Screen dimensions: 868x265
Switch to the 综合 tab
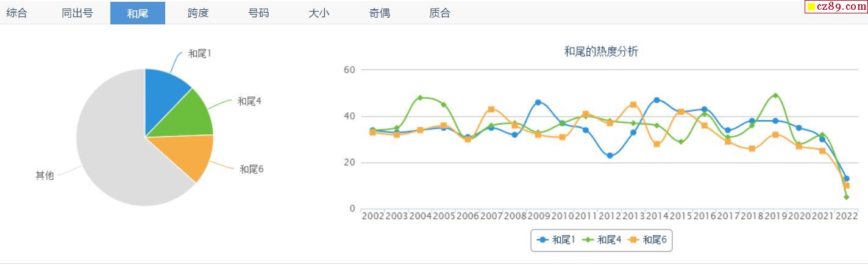17,13
